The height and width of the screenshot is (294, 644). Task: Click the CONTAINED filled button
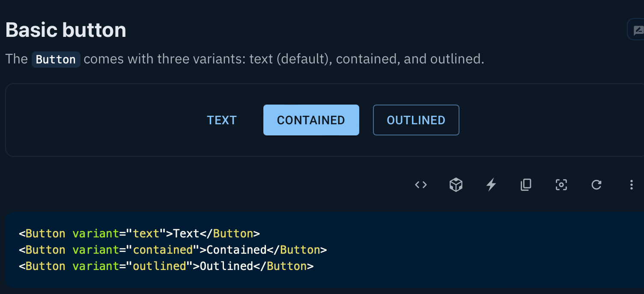click(311, 120)
